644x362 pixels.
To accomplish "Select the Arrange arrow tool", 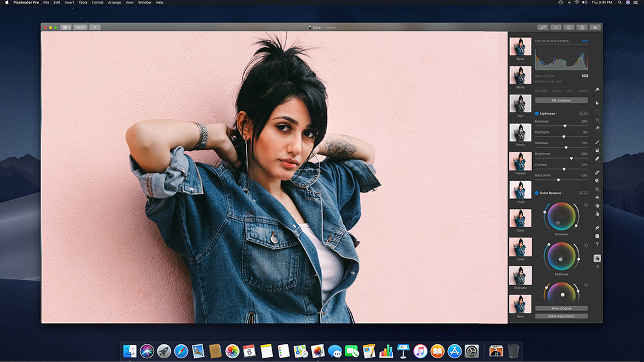I will pyautogui.click(x=597, y=103).
